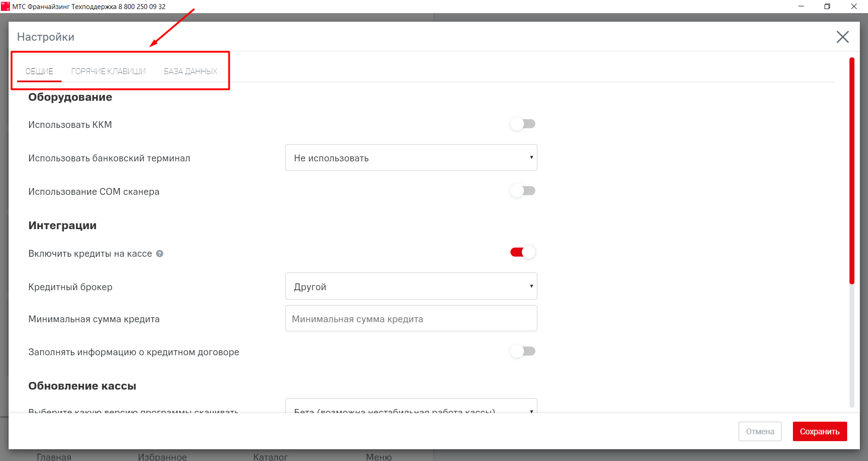
Task: Toggle Использование COM сканера switch
Action: pyautogui.click(x=523, y=191)
